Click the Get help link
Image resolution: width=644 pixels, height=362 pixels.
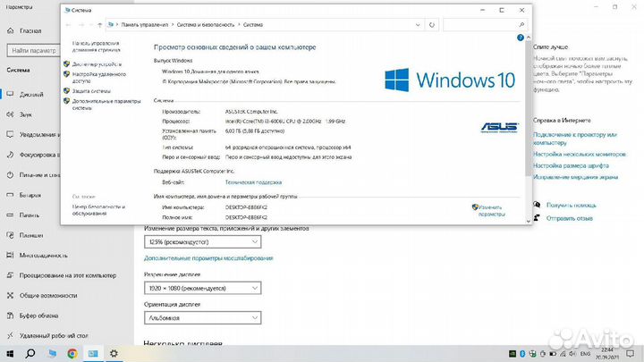tap(571, 206)
